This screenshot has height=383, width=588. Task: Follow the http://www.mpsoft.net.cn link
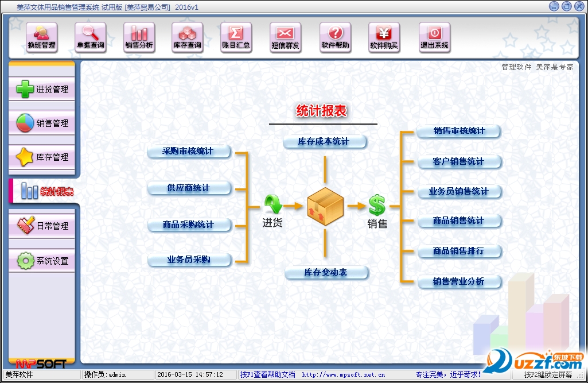344,375
